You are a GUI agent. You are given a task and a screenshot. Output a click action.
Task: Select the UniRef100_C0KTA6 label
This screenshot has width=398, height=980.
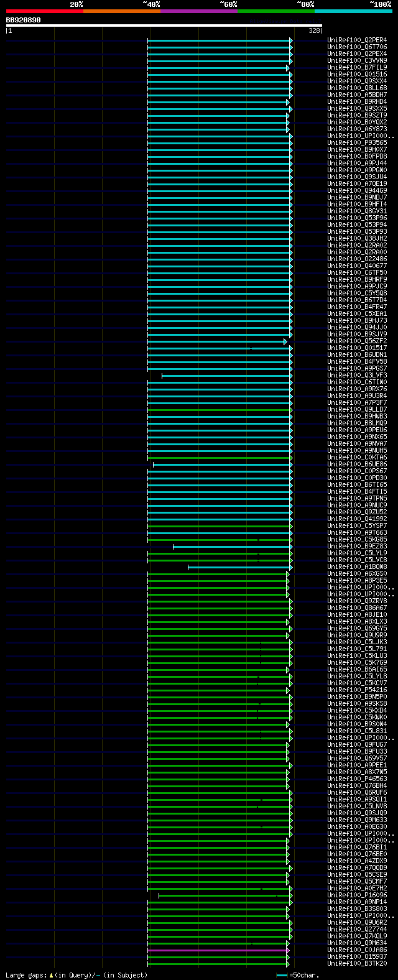tap(357, 458)
